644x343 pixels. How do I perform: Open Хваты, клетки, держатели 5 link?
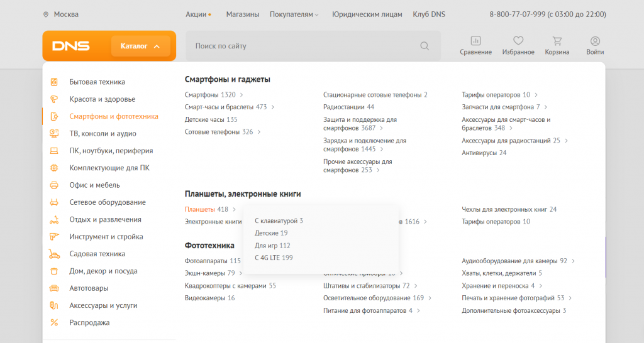click(x=501, y=273)
